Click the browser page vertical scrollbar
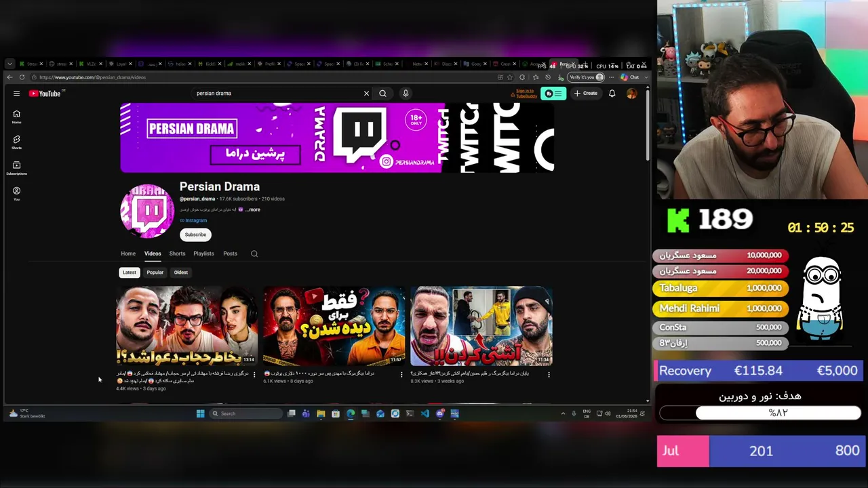 (x=647, y=125)
